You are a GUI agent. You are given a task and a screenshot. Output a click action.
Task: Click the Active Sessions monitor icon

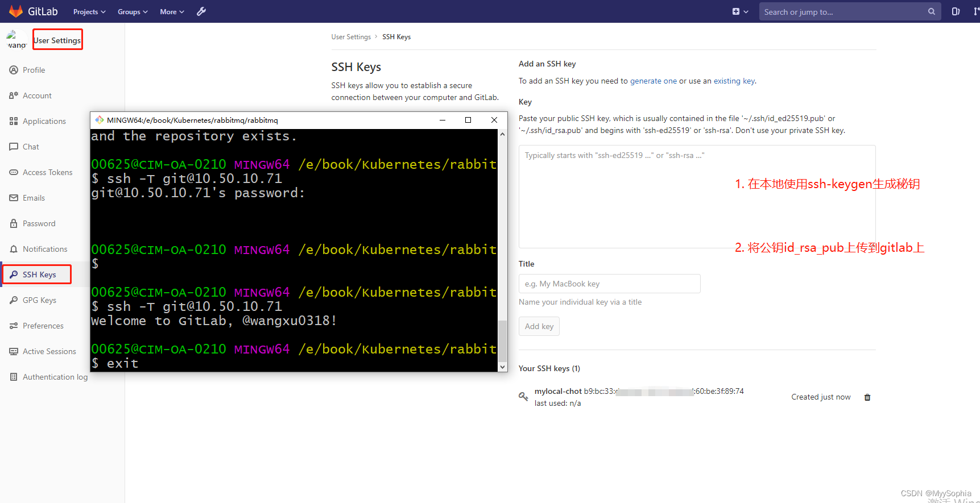click(x=14, y=351)
